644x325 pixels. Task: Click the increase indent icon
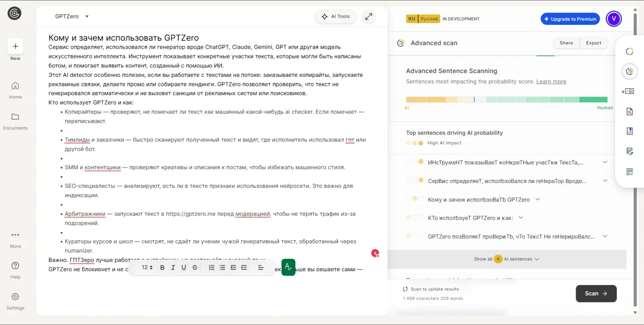pyautogui.click(x=244, y=267)
